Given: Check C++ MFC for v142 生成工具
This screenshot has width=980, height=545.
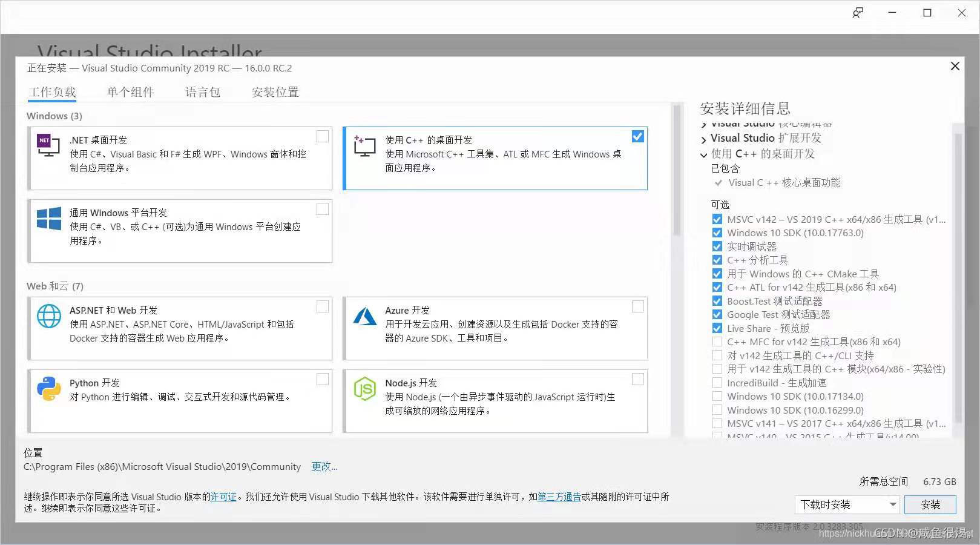Looking at the screenshot, I should [x=717, y=342].
